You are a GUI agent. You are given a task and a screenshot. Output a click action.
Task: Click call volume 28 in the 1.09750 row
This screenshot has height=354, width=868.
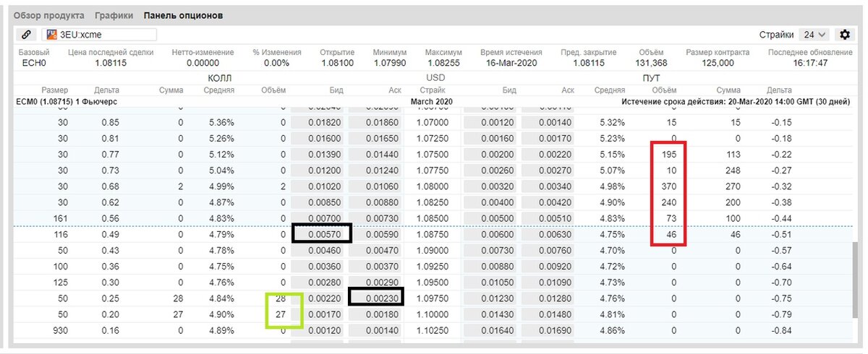coord(280,297)
